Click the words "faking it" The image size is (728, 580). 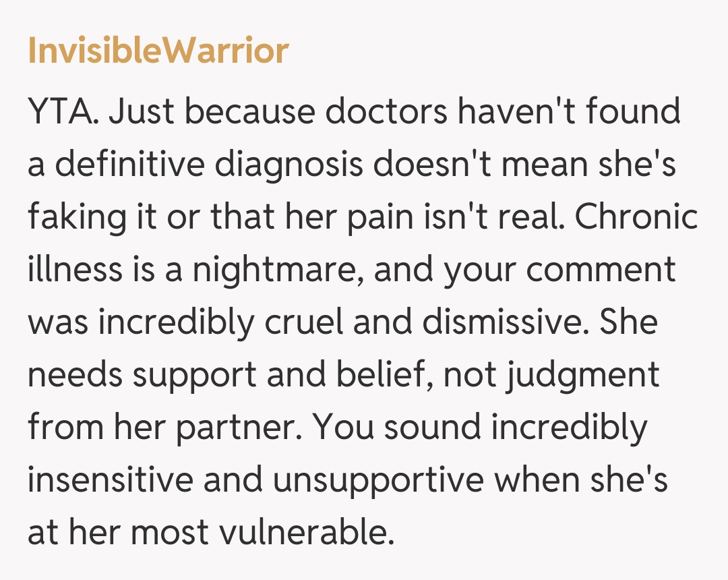93,218
